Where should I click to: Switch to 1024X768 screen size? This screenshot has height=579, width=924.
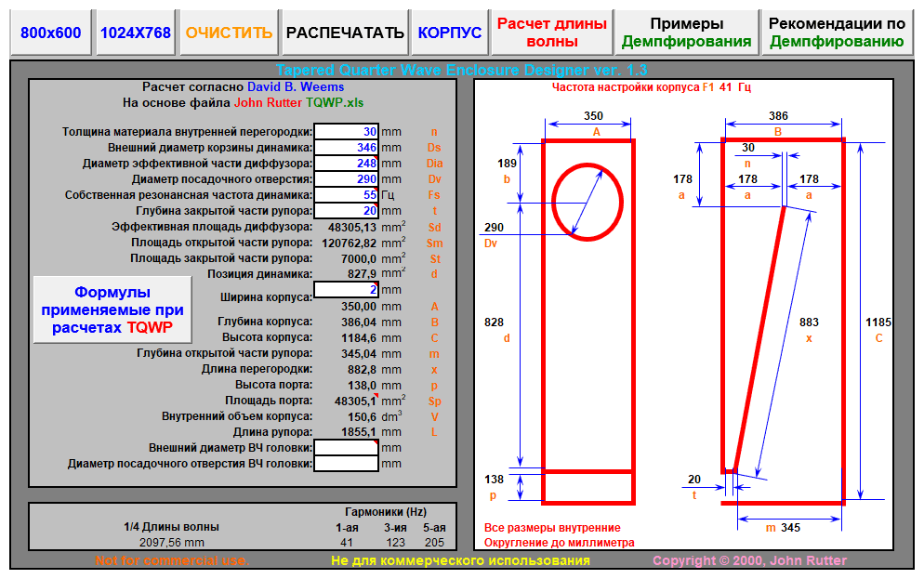coord(136,33)
